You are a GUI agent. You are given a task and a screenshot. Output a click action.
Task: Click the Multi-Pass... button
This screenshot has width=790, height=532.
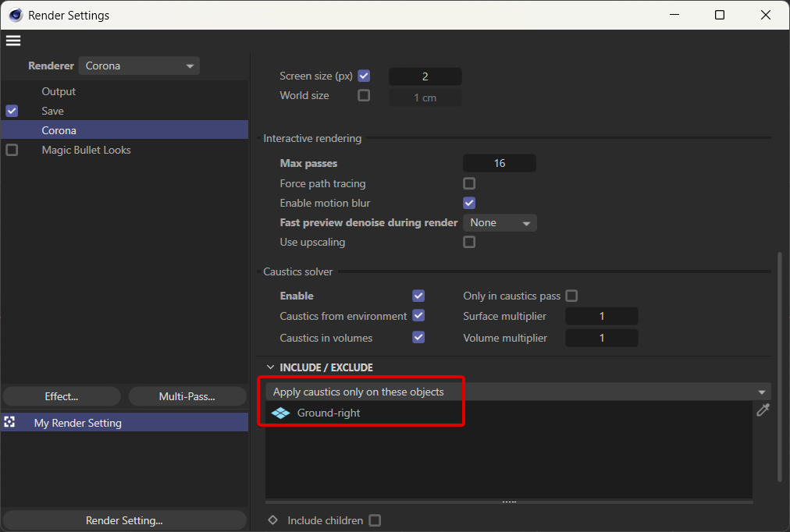[187, 396]
